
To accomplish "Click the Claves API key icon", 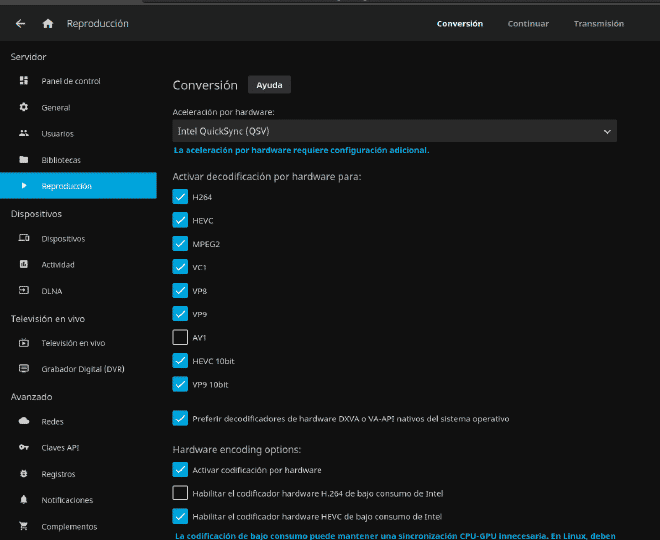I will point(24,447).
